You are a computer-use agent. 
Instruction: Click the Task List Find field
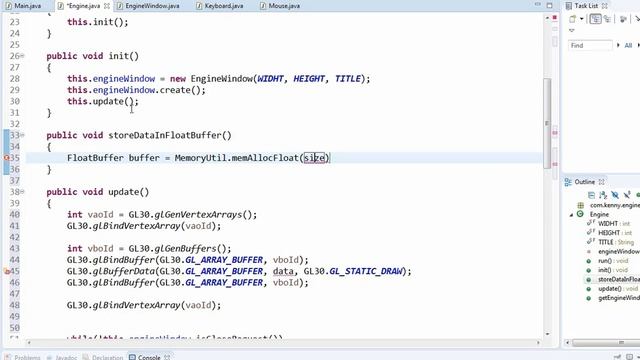590,45
